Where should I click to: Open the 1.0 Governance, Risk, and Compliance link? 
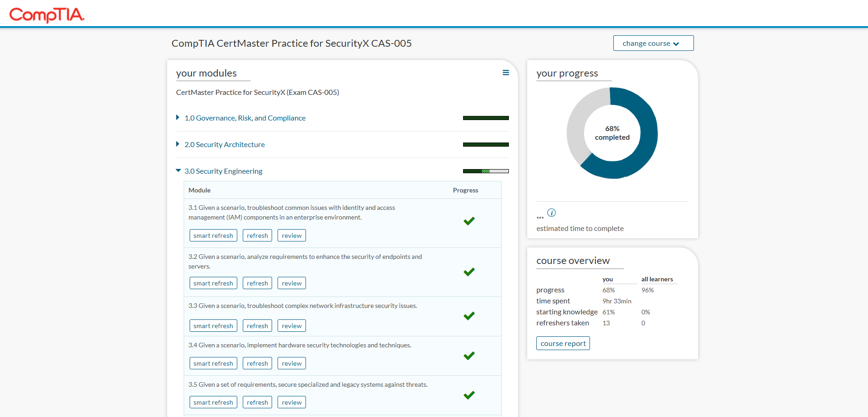click(x=245, y=118)
